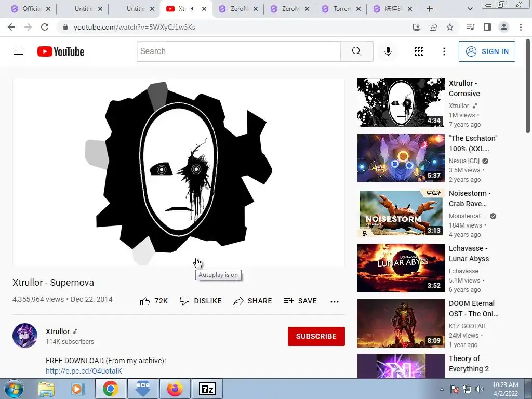This screenshot has width=532, height=399.
Task: Open the tab search dropdown arrow
Action: pos(470,9)
